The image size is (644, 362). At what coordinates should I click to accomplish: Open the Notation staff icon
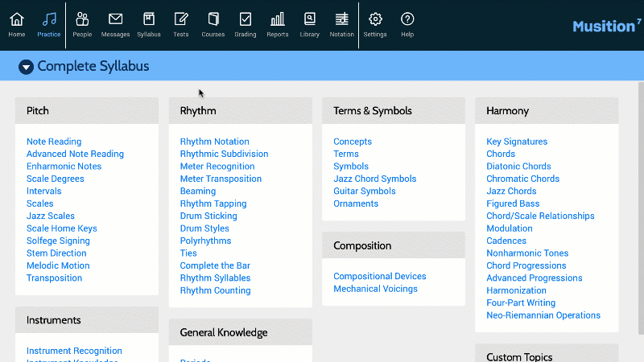click(342, 19)
